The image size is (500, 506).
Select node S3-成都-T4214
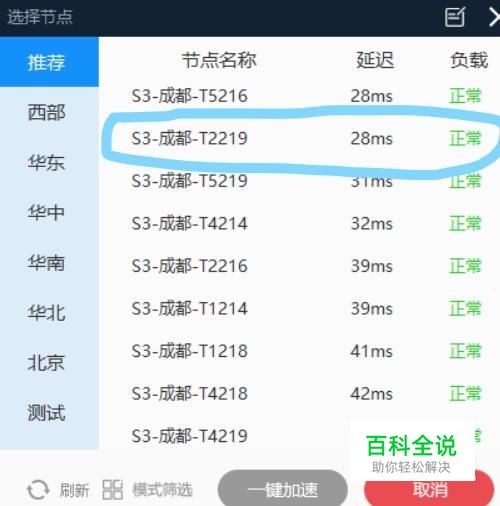click(x=299, y=223)
